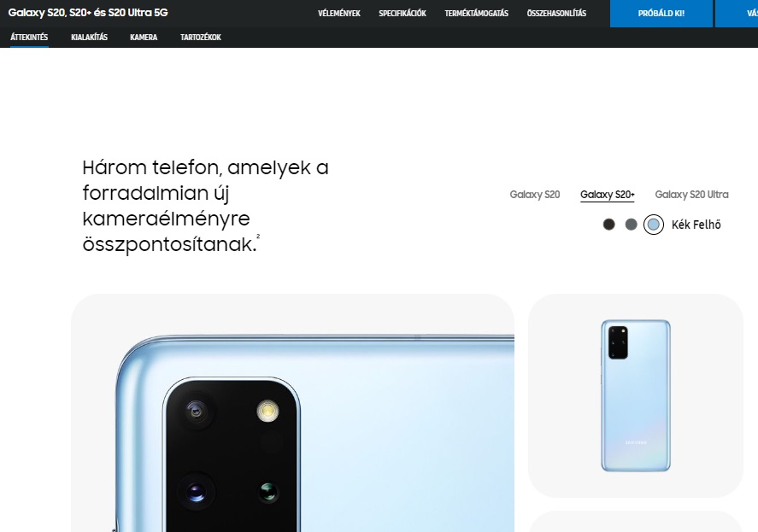Click the partially visible blue button after PRÓBÁLD KI!

[737, 14]
